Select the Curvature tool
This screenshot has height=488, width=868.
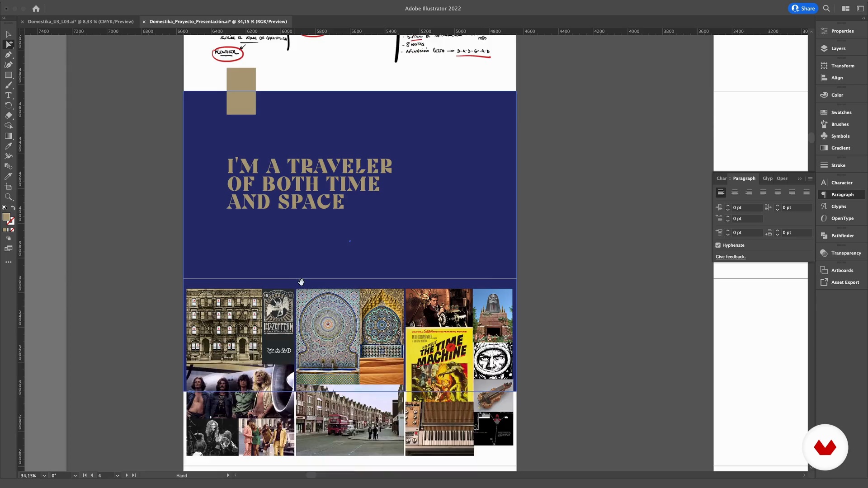9,65
